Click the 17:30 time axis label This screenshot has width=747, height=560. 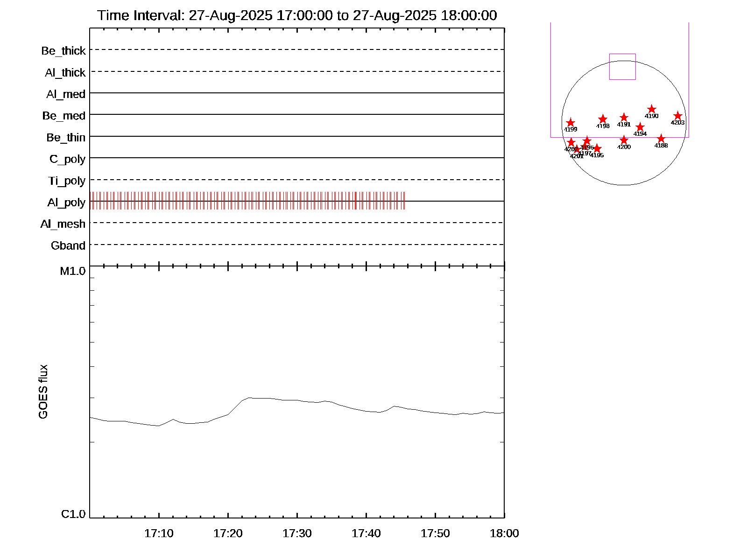click(297, 533)
